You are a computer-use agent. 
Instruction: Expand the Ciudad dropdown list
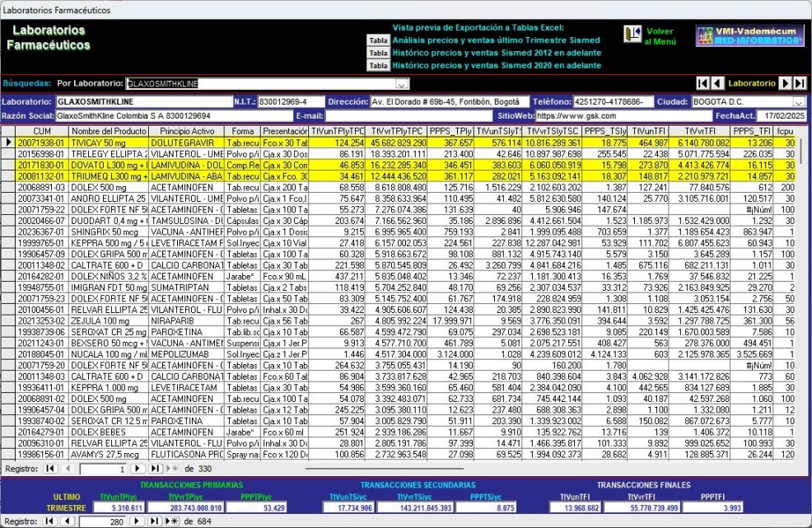(x=798, y=101)
